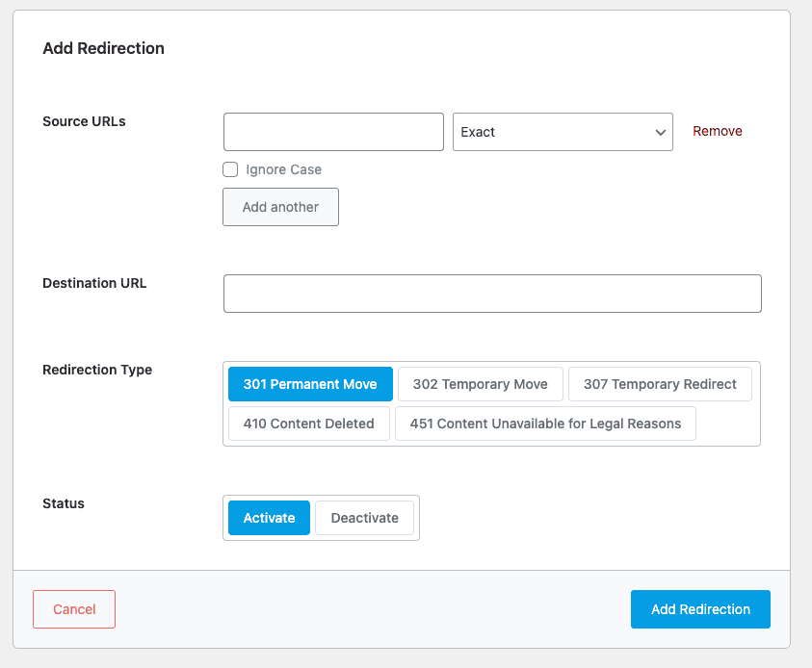Viewport: 812px width, 668px height.
Task: Click the Source URLs field label
Action: point(84,121)
